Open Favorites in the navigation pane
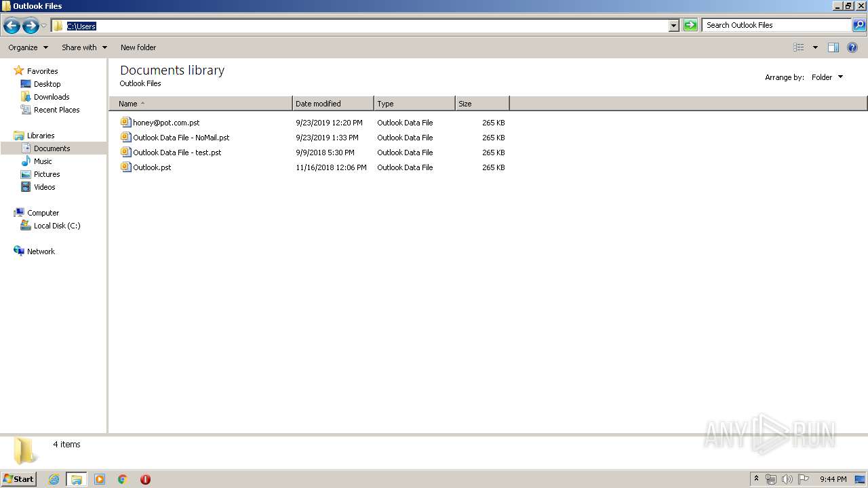 coord(42,71)
